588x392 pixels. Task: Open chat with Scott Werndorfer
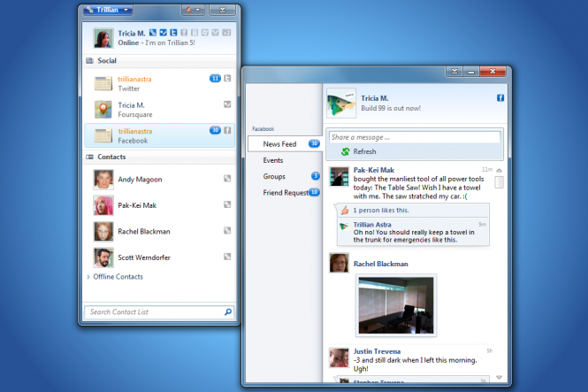pos(159,257)
